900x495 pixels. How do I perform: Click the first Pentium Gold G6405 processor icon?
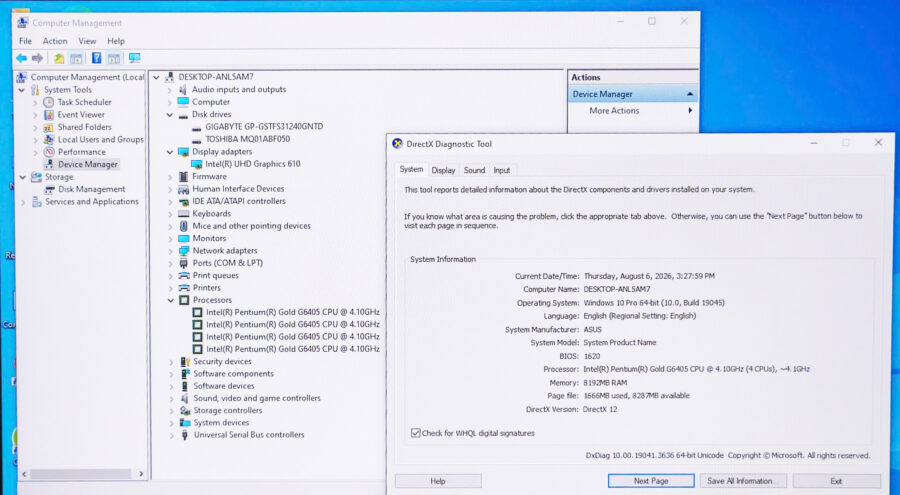197,312
